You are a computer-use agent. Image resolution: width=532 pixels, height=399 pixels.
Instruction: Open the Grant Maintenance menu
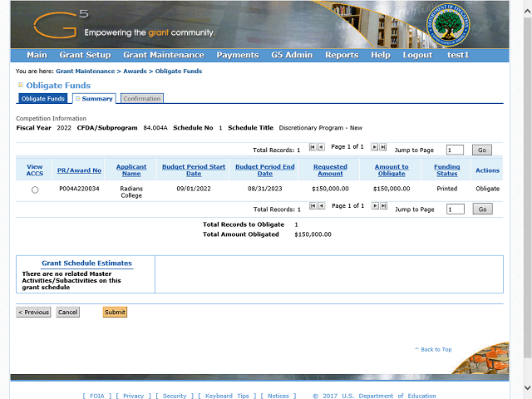164,55
